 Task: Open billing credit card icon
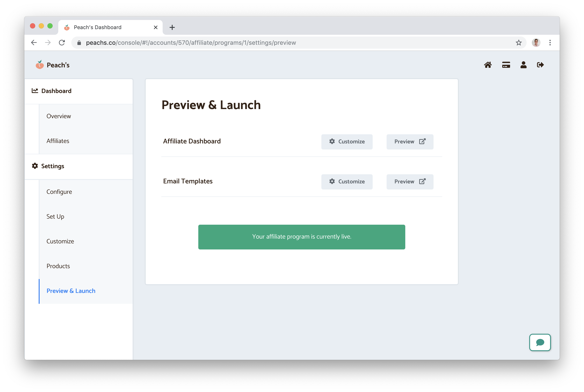pyautogui.click(x=506, y=65)
